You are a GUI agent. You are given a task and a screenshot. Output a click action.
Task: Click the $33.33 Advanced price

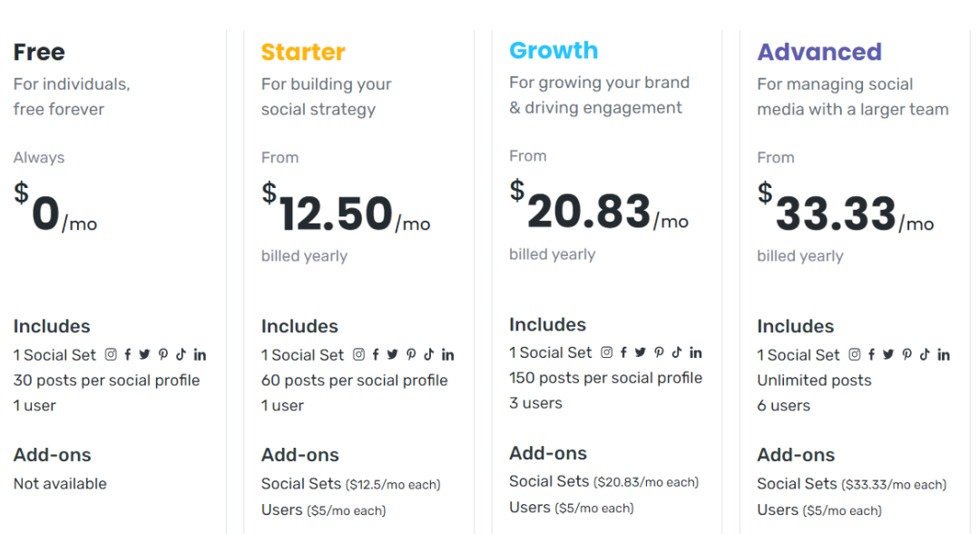click(x=836, y=214)
